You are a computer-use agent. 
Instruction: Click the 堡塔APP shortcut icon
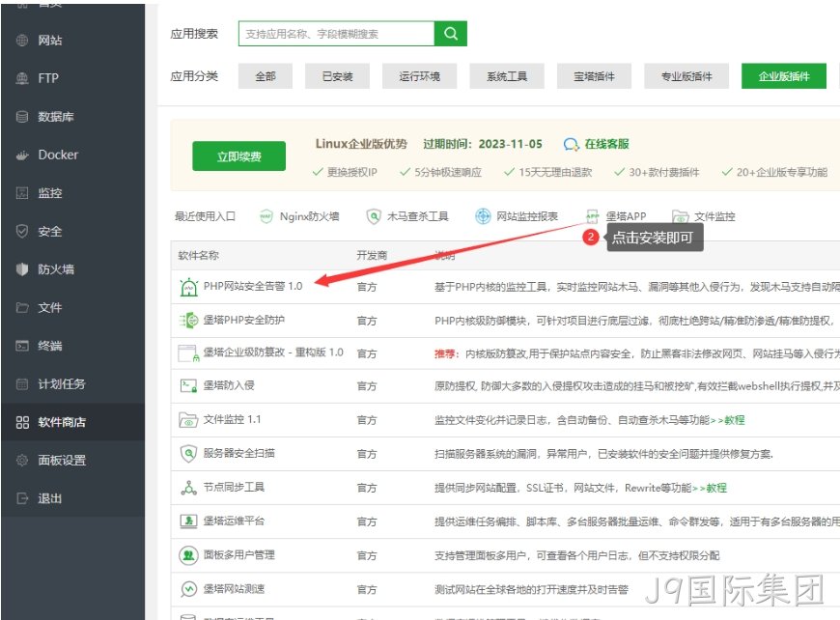[x=592, y=216]
